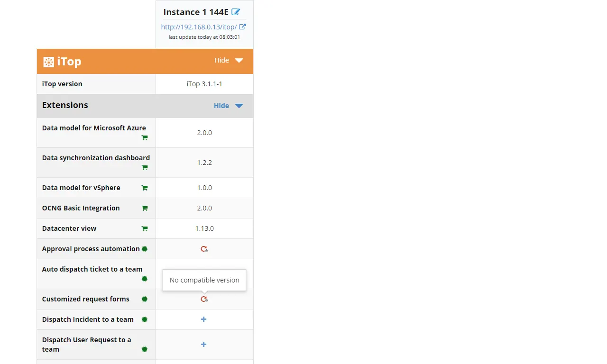Screen dimensions: 607x364
Task: Open the http://192.168.0.13/itop/ link
Action: pyautogui.click(x=199, y=27)
